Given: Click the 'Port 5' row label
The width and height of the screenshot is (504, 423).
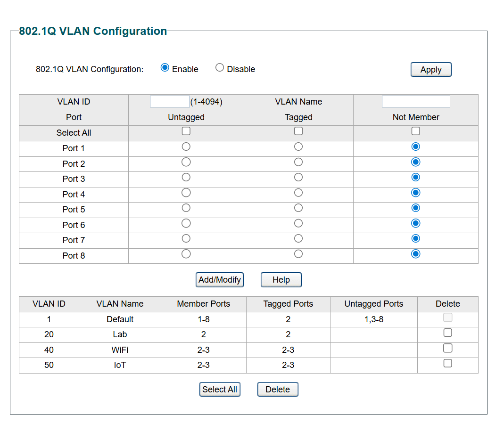Looking at the screenshot, I should pos(74,210).
